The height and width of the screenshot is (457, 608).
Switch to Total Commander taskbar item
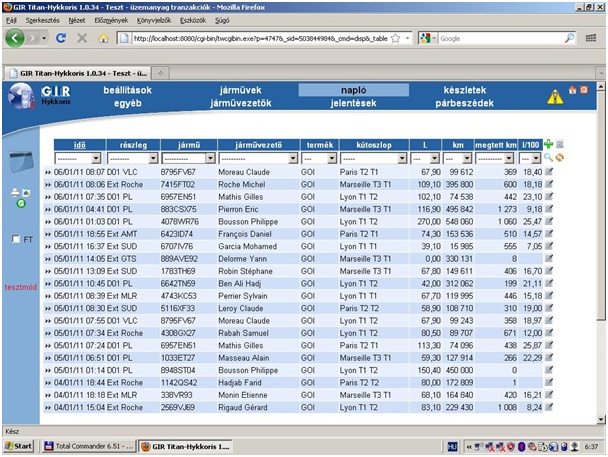point(89,446)
